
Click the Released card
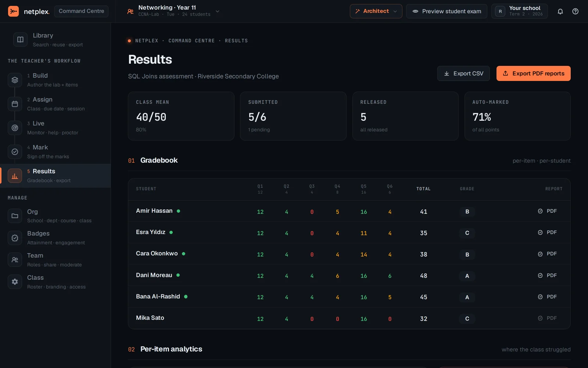pyautogui.click(x=405, y=116)
